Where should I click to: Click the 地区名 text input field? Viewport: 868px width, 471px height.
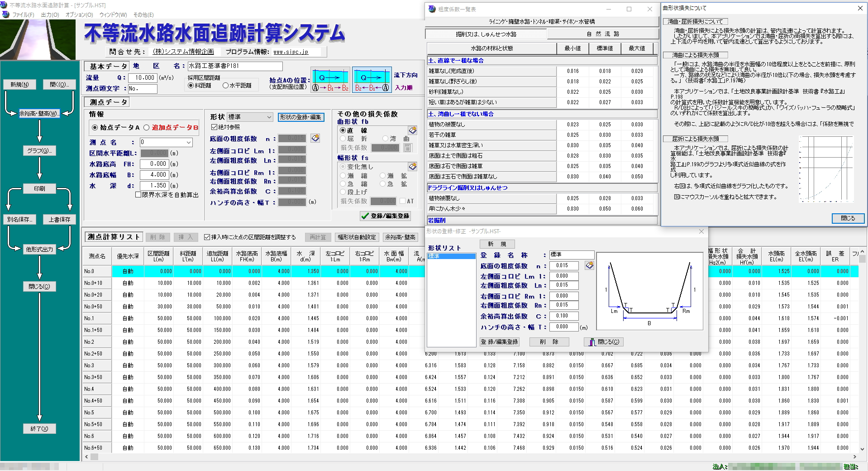pyautogui.click(x=235, y=66)
